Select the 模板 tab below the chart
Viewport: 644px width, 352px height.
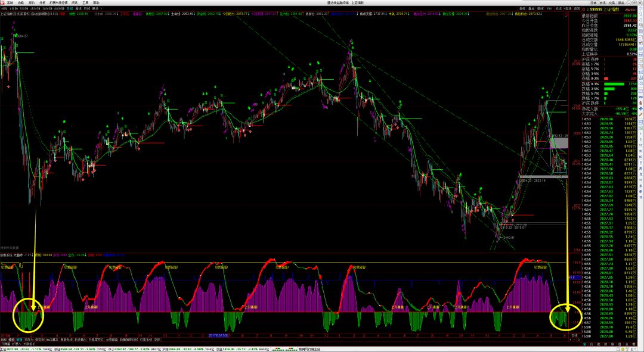(11, 339)
